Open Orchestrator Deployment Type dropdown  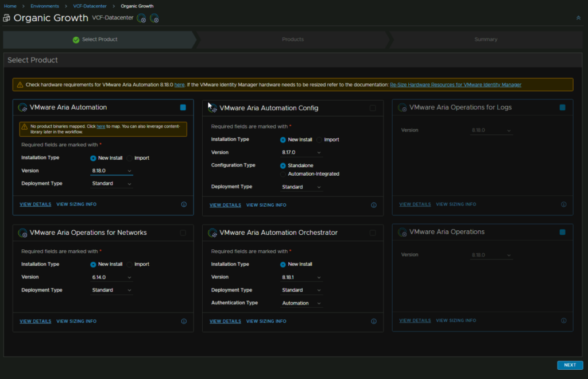pos(301,290)
